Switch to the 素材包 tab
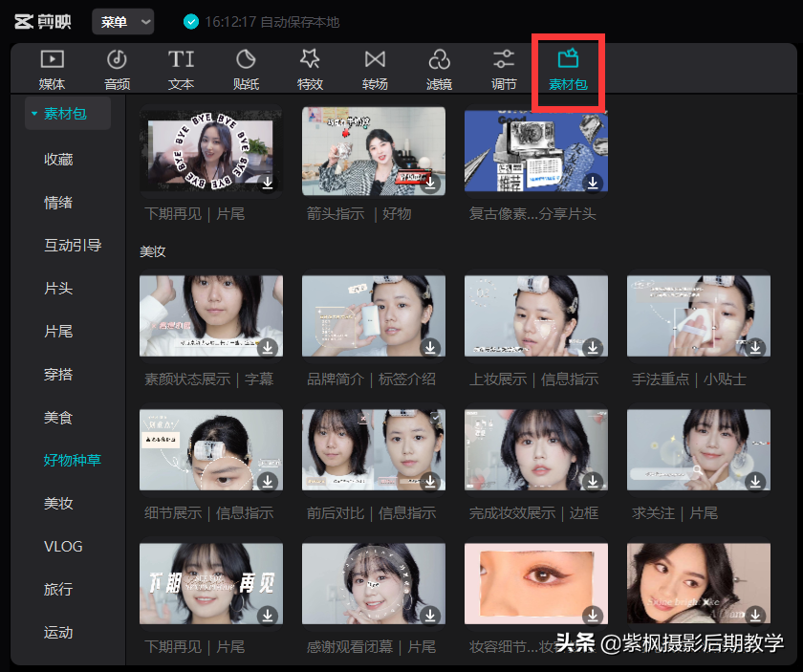Image resolution: width=803 pixels, height=672 pixels. (x=568, y=69)
